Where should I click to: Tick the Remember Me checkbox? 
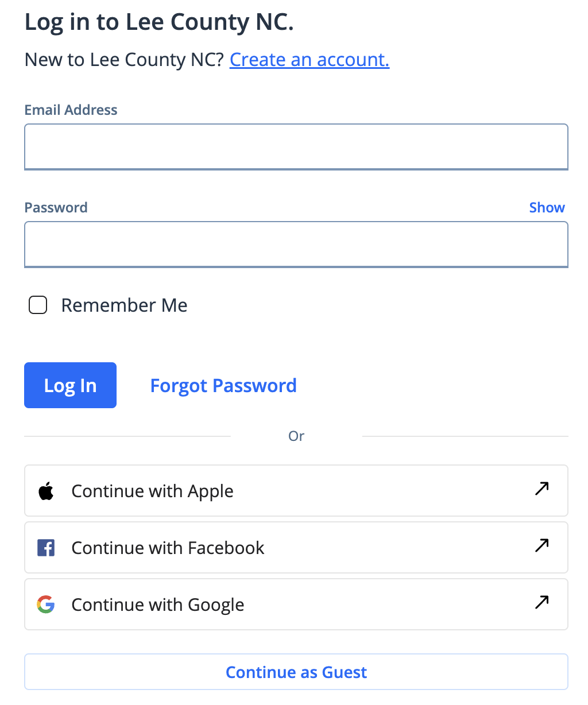38,305
